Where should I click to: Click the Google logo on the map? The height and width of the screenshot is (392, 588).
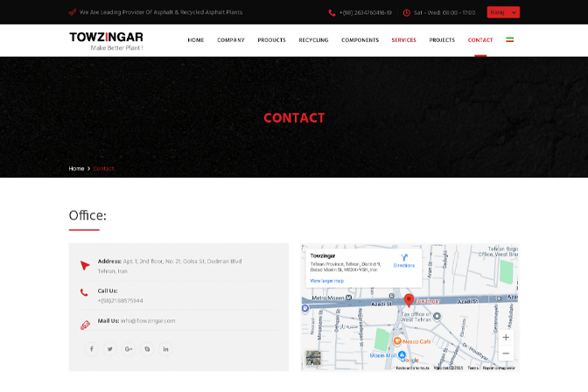click(410, 360)
